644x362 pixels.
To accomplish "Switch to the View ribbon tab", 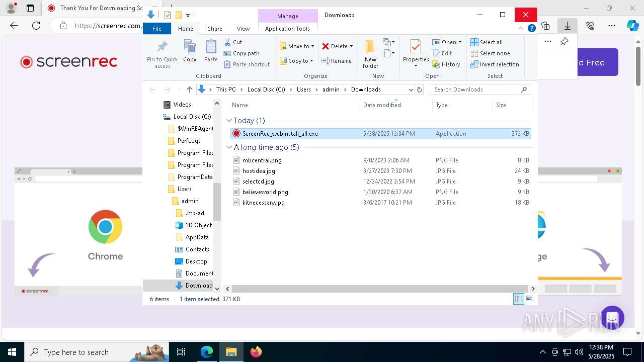I will (243, 29).
